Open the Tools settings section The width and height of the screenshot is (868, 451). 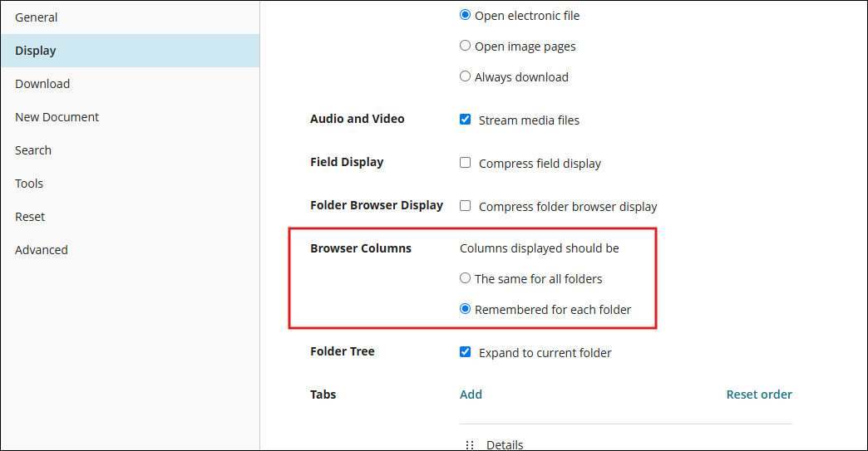click(130, 184)
